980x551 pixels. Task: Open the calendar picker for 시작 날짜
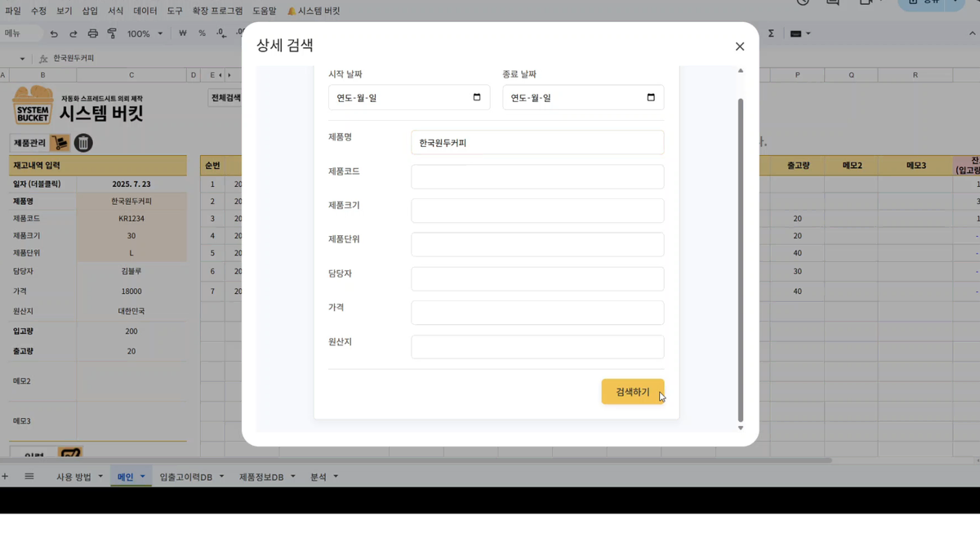pos(477,97)
